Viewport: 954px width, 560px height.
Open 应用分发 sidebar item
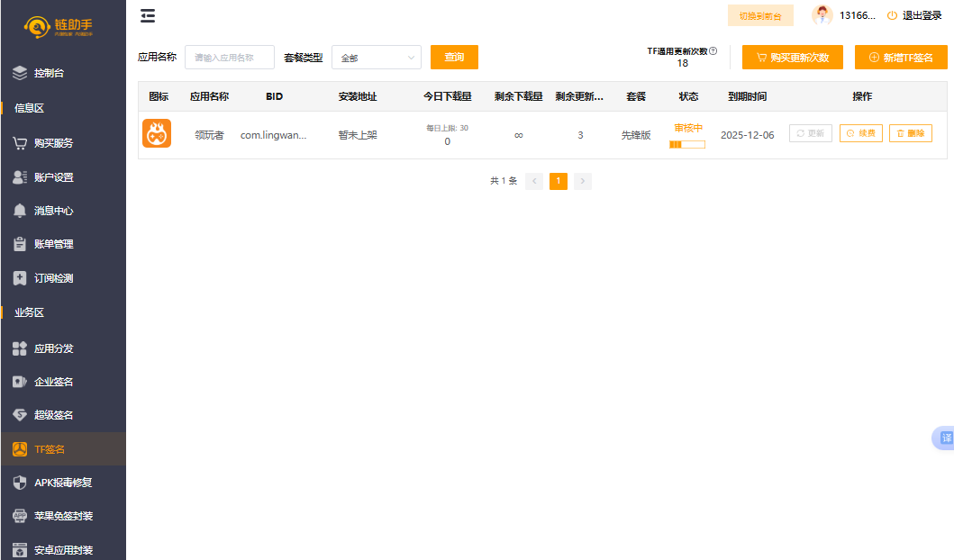click(54, 348)
